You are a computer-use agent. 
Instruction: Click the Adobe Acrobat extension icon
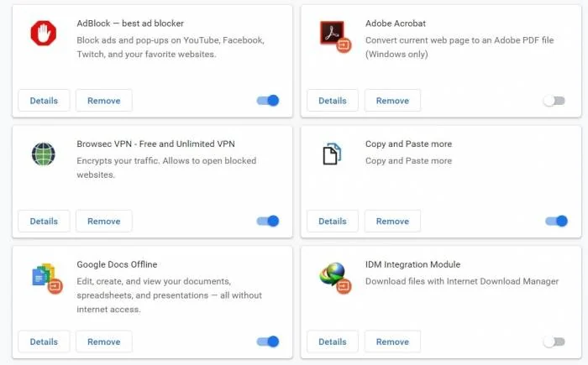tap(335, 36)
